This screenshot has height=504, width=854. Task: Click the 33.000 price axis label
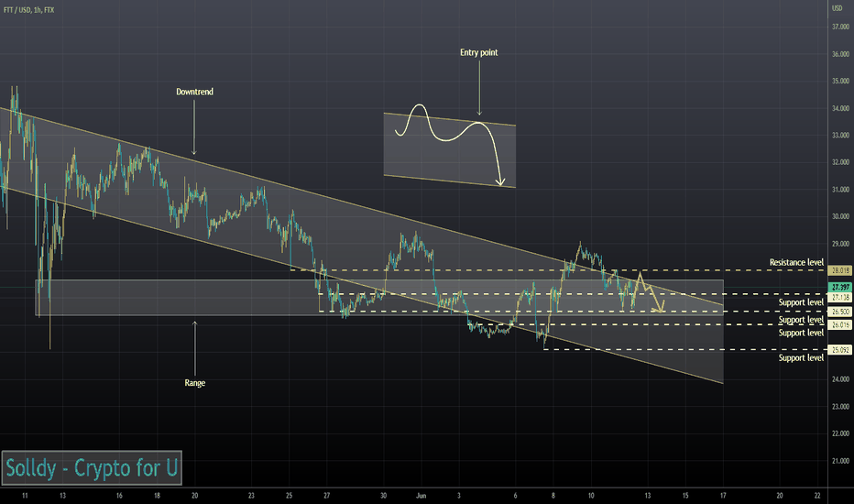(x=840, y=135)
